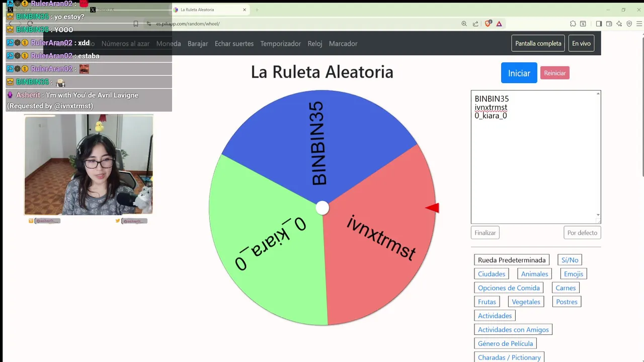This screenshot has width=644, height=362.
Task: Open the Echar suertes menu item
Action: coord(234,44)
